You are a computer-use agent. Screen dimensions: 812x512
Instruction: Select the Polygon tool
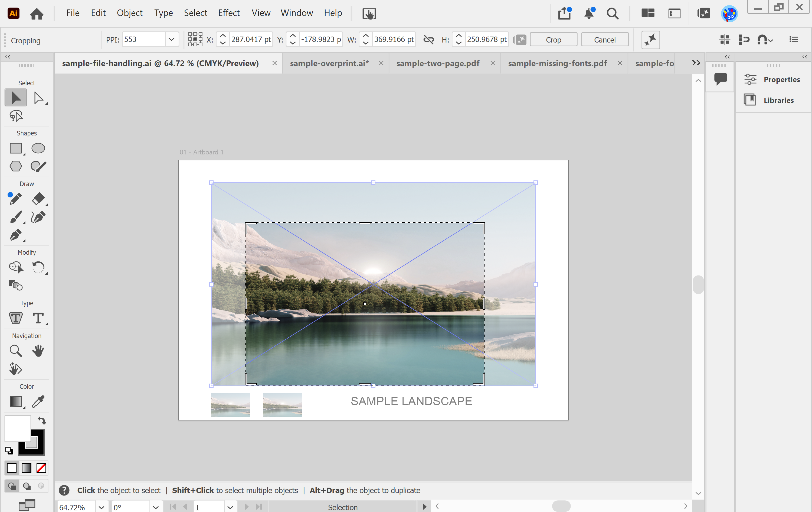tap(16, 166)
